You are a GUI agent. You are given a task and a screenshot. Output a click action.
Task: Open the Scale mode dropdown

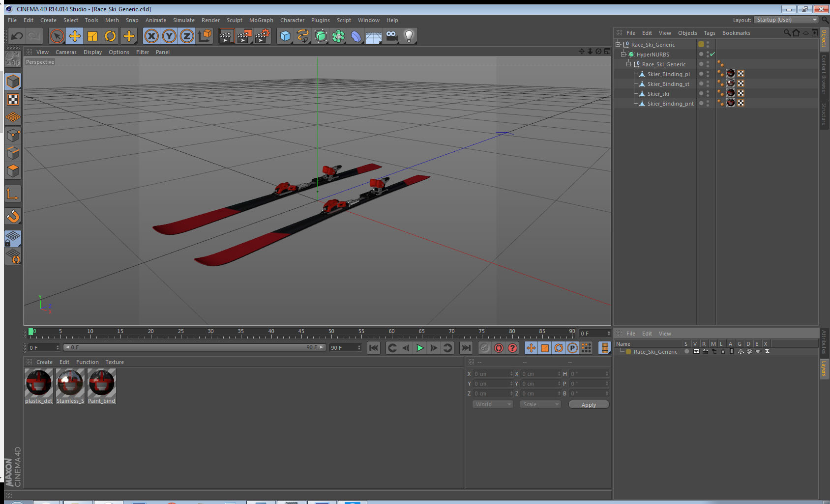[540, 404]
